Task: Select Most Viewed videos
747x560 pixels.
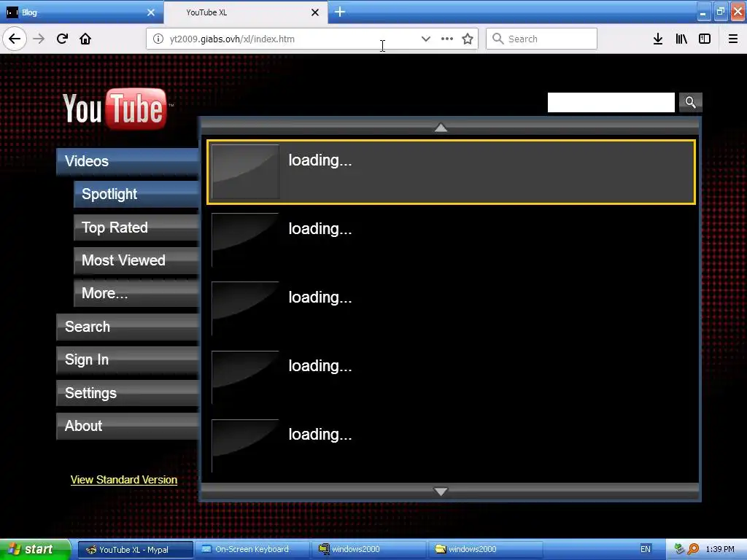Action: point(136,260)
